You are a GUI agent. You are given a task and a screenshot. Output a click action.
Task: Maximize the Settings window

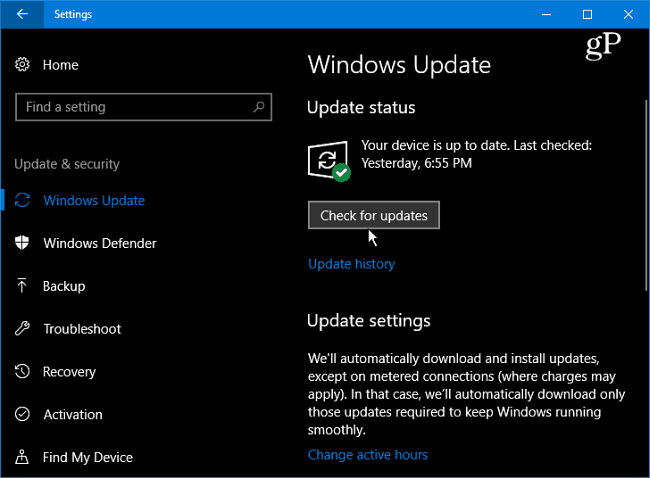pos(587,15)
